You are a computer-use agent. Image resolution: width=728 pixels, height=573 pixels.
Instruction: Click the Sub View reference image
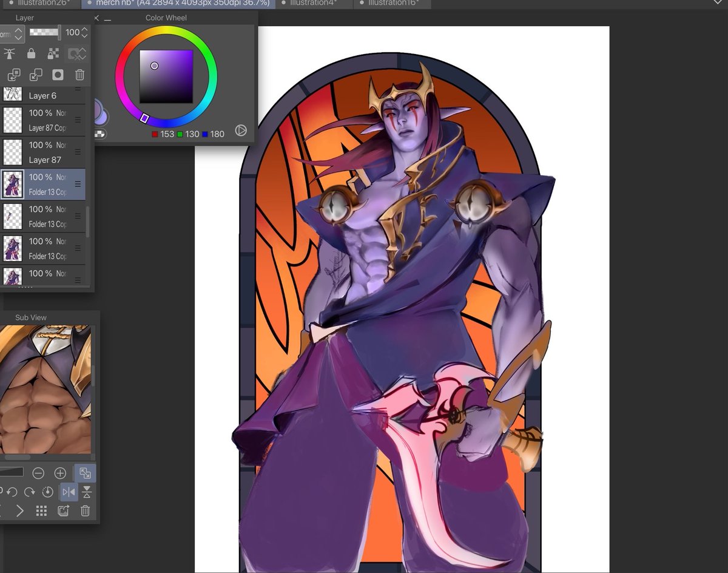point(45,388)
